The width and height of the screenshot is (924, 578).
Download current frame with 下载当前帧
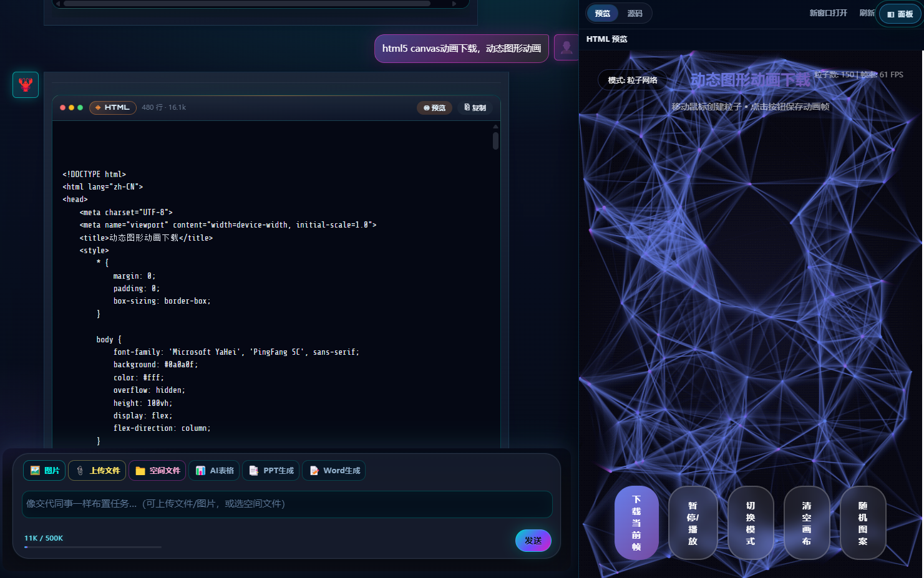(x=636, y=523)
